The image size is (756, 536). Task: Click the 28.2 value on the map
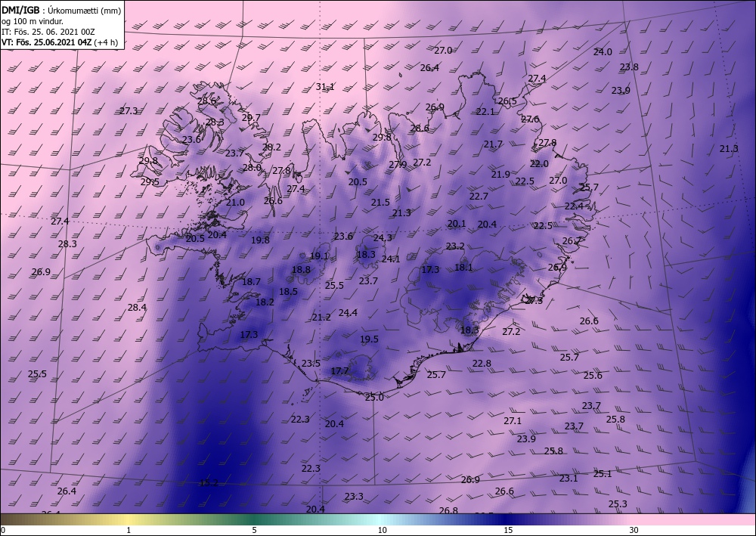pyautogui.click(x=271, y=147)
